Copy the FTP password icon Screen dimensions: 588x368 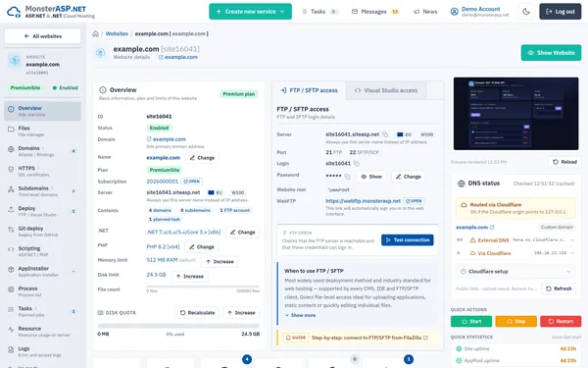coord(348,177)
